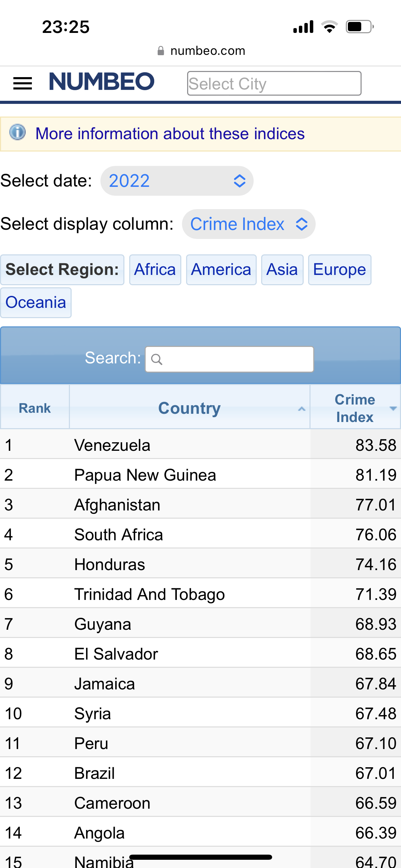
Task: Focus the Select City input field
Action: click(274, 83)
